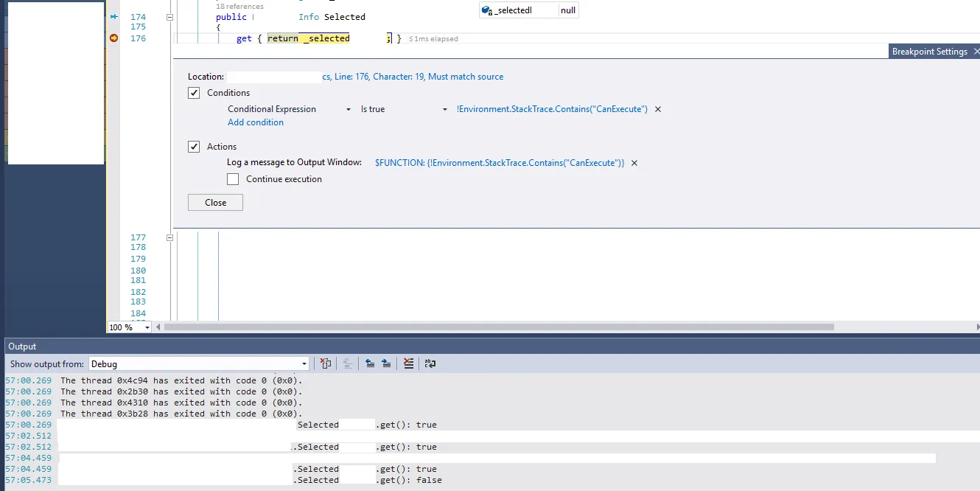Viewport: 980px width, 491px height.
Task: Edit the conditional expression StackTrace field
Action: 552,109
